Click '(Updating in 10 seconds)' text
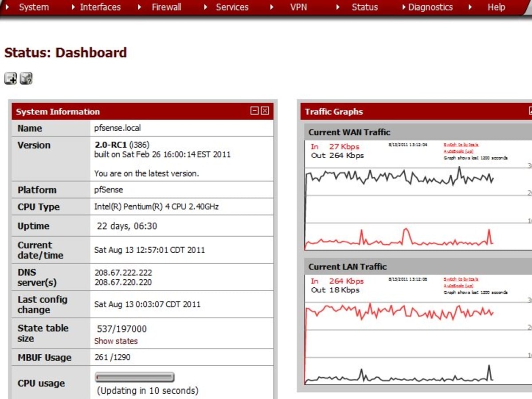The width and height of the screenshot is (532, 399). [148, 391]
